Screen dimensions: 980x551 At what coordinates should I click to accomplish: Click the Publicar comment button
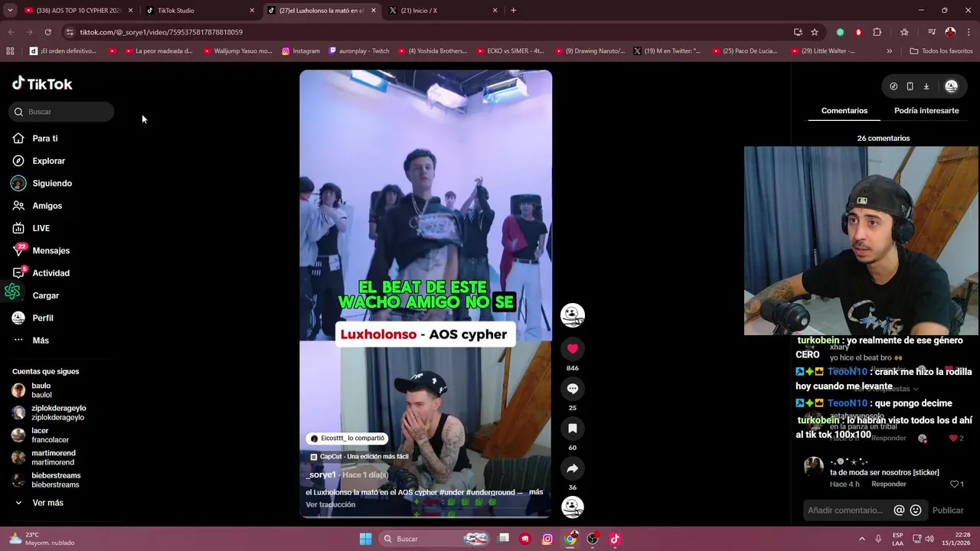coord(948,510)
